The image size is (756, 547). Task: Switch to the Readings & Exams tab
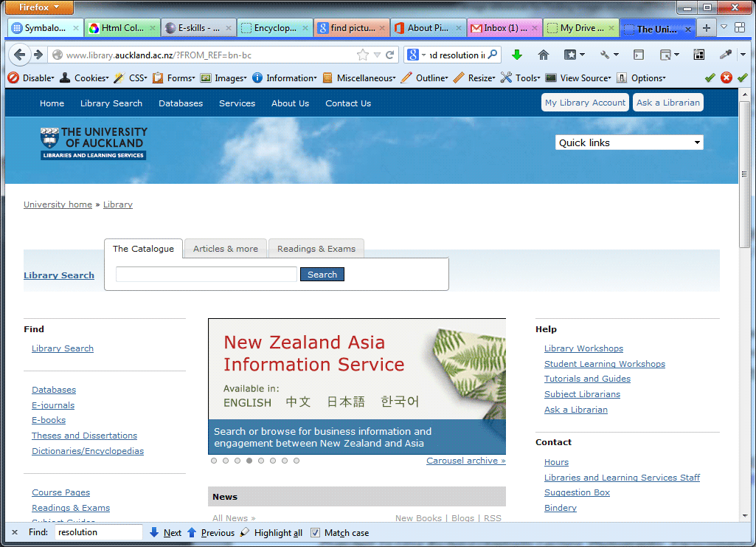(316, 249)
